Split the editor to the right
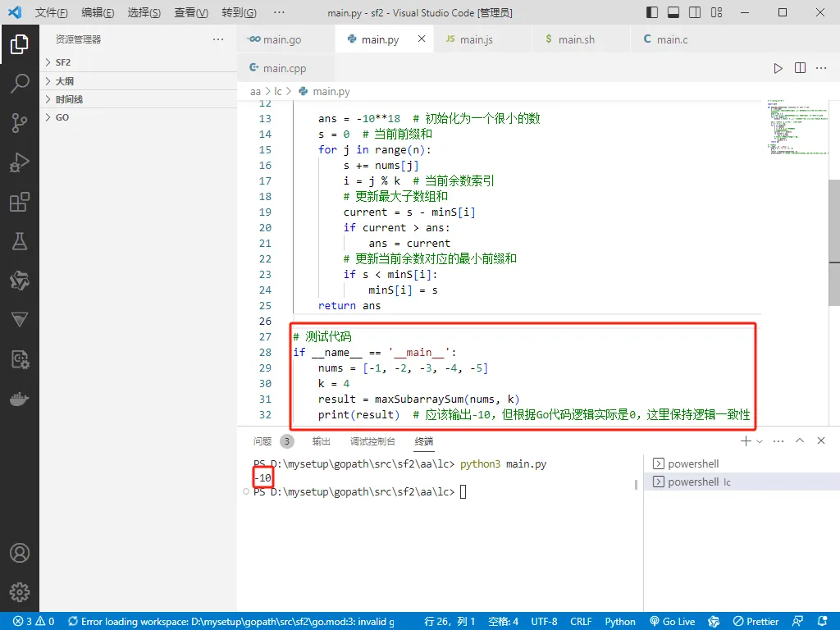Viewport: 840px width, 630px height. 800,68
